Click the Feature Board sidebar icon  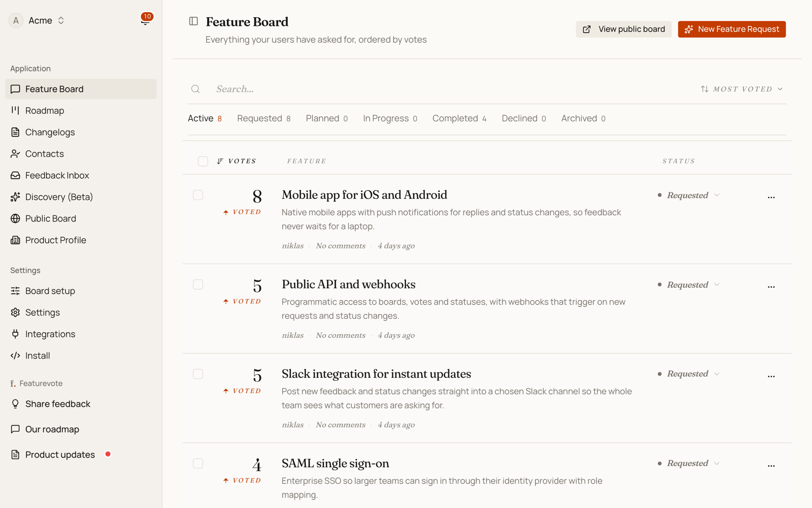click(x=15, y=89)
